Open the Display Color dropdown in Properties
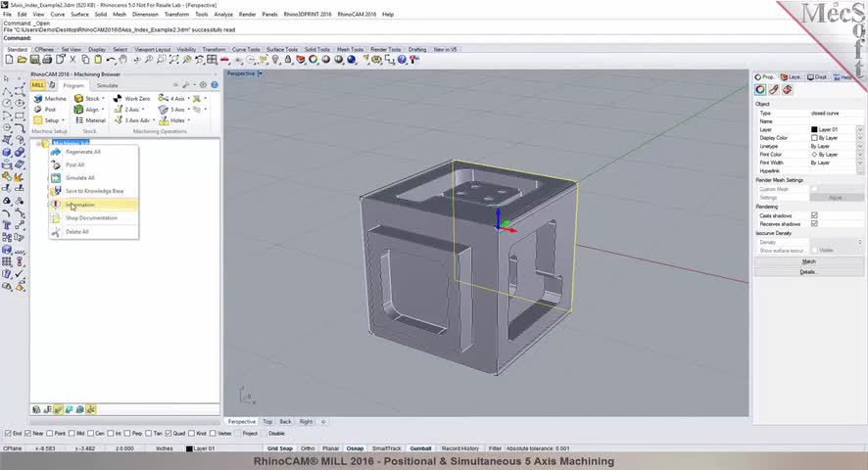This screenshot has width=868, height=470. (860, 138)
